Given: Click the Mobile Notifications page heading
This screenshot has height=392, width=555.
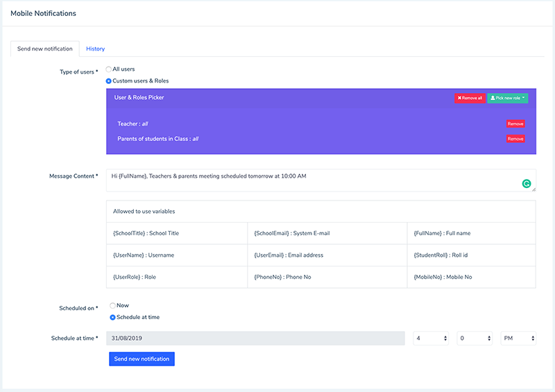Looking at the screenshot, I should tap(43, 13).
